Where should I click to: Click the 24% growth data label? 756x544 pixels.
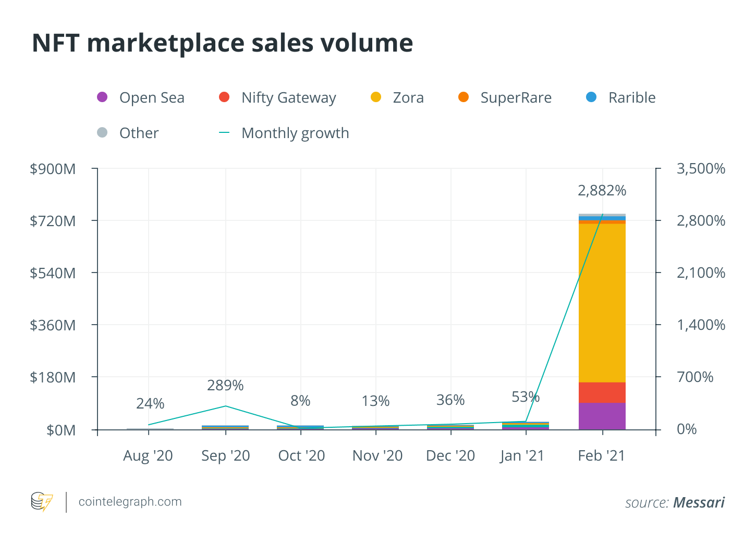click(150, 404)
